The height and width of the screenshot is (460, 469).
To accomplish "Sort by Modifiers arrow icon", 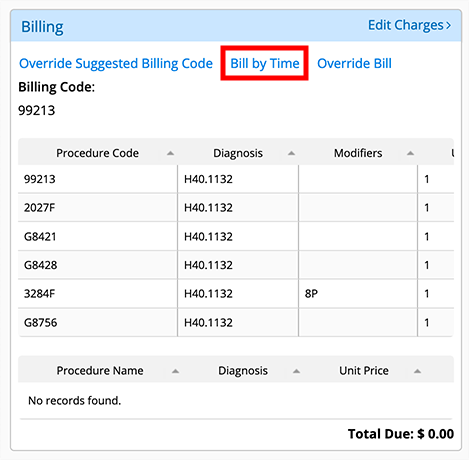I will click(x=410, y=153).
